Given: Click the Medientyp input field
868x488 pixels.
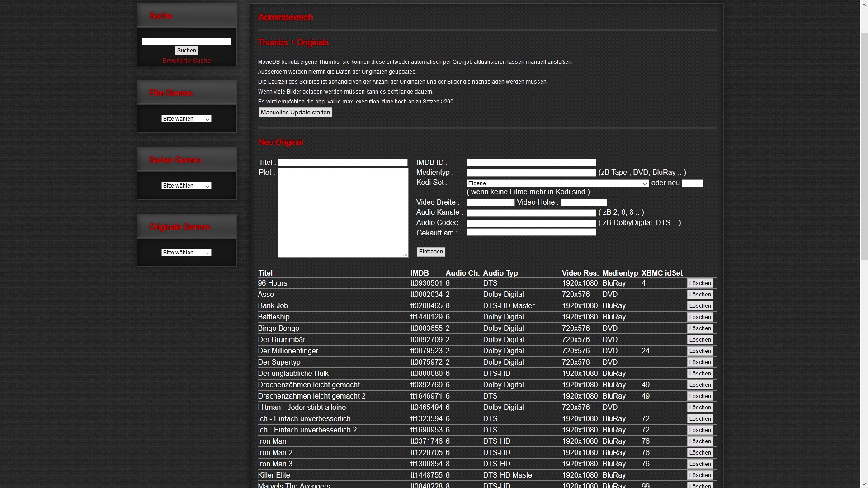Looking at the screenshot, I should 531,173.
